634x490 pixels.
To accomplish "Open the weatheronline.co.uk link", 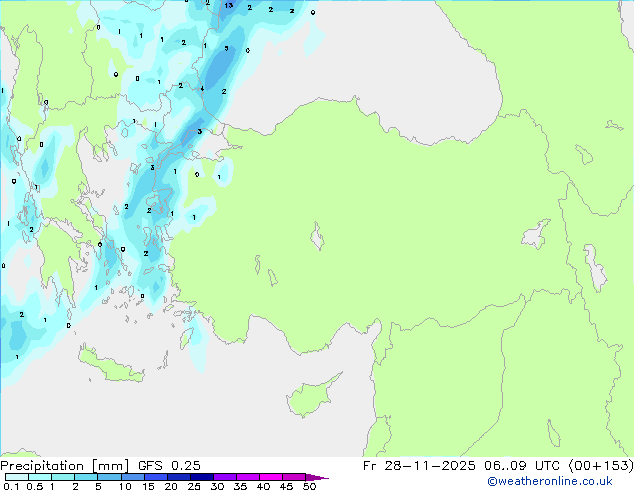I will tap(549, 481).
